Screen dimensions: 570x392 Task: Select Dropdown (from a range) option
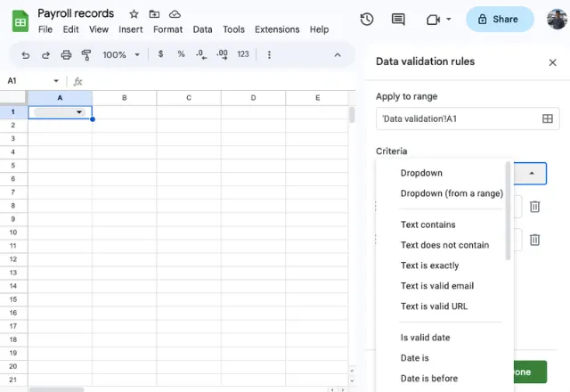coord(452,193)
